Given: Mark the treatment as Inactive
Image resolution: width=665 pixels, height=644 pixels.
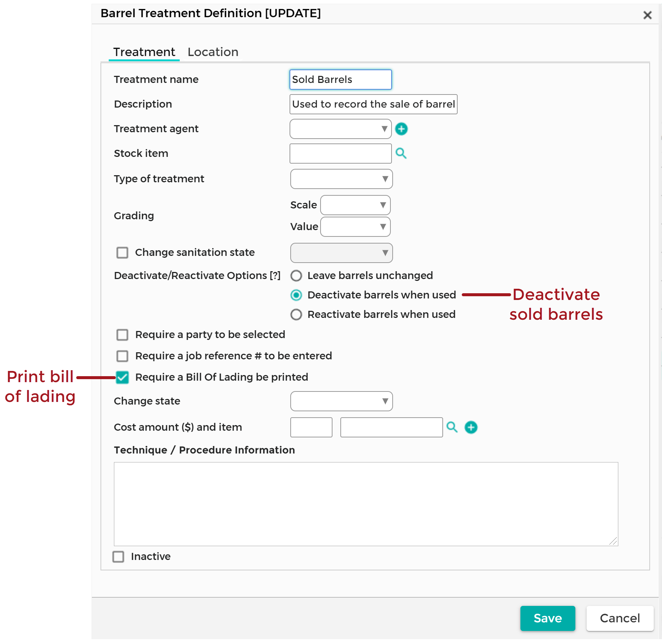Looking at the screenshot, I should tap(118, 557).
